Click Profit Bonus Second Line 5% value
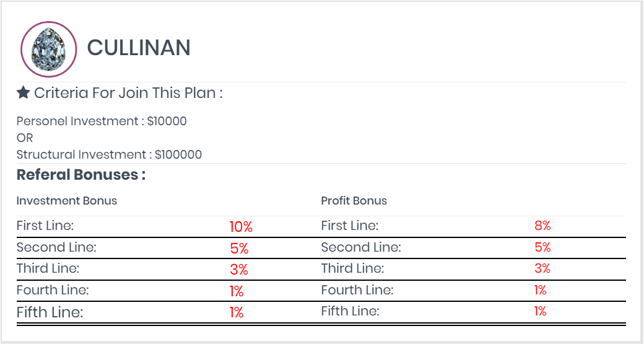Screen dimensions: 644x344 [x=542, y=247]
